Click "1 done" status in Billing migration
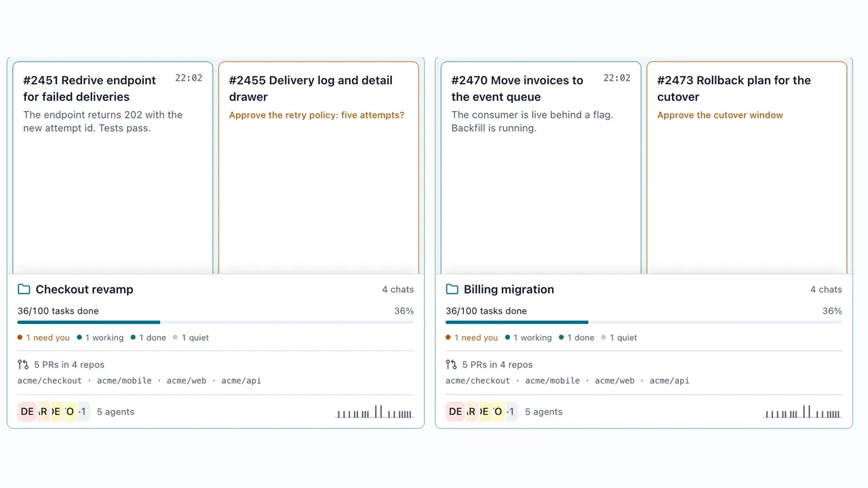Viewport: 868px width, 488px height. [577, 338]
